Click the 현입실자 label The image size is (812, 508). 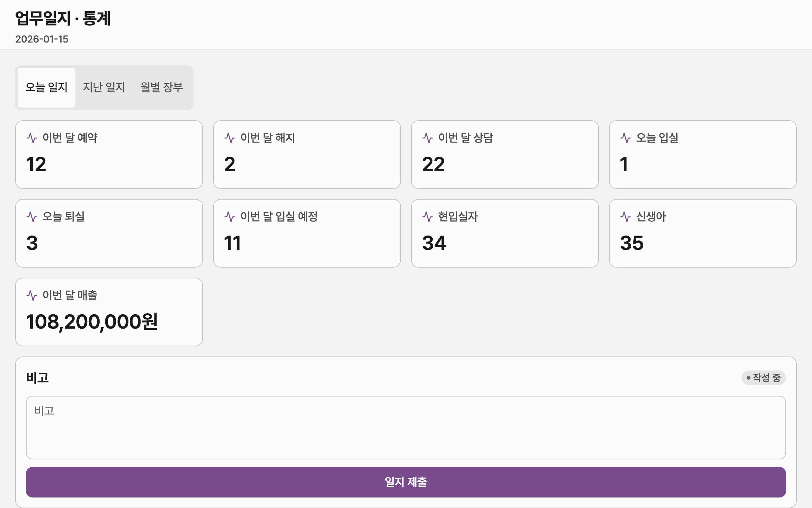pos(458,217)
